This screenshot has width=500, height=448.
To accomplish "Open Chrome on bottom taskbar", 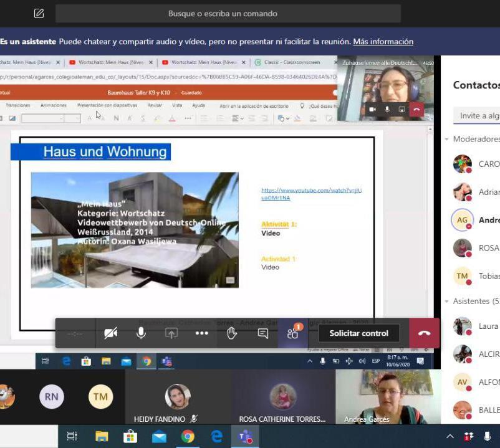I will click(x=188, y=437).
